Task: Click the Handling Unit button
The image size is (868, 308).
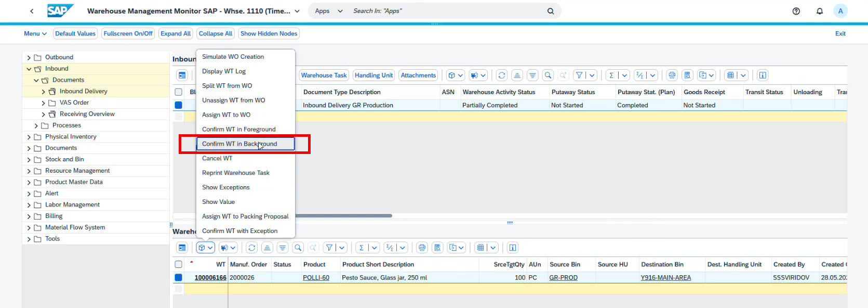Action: pyautogui.click(x=374, y=75)
